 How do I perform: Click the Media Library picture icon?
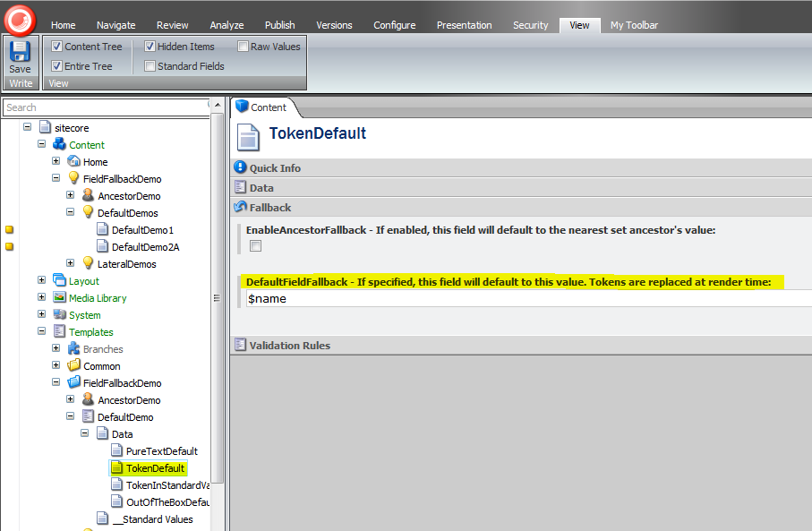tap(60, 297)
